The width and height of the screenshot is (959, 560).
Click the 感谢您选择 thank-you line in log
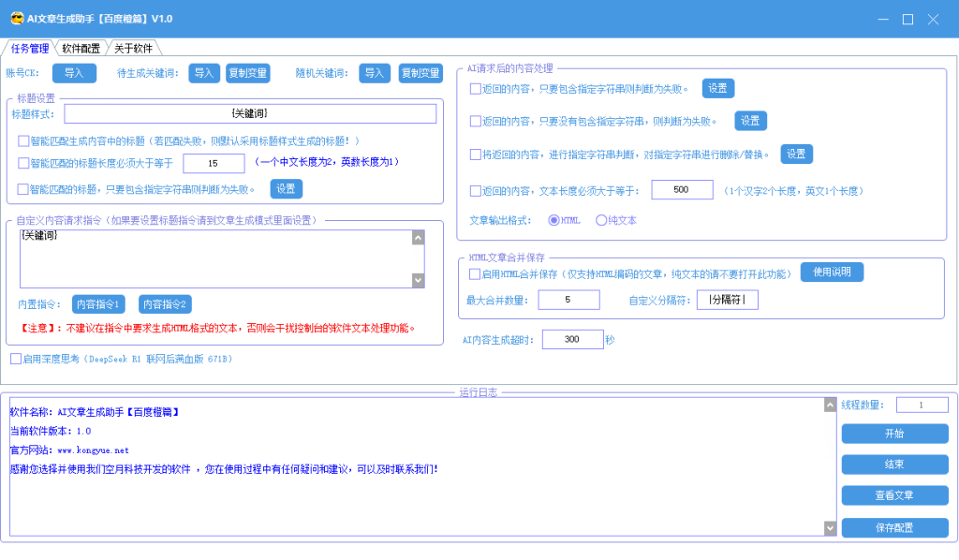(x=224, y=469)
